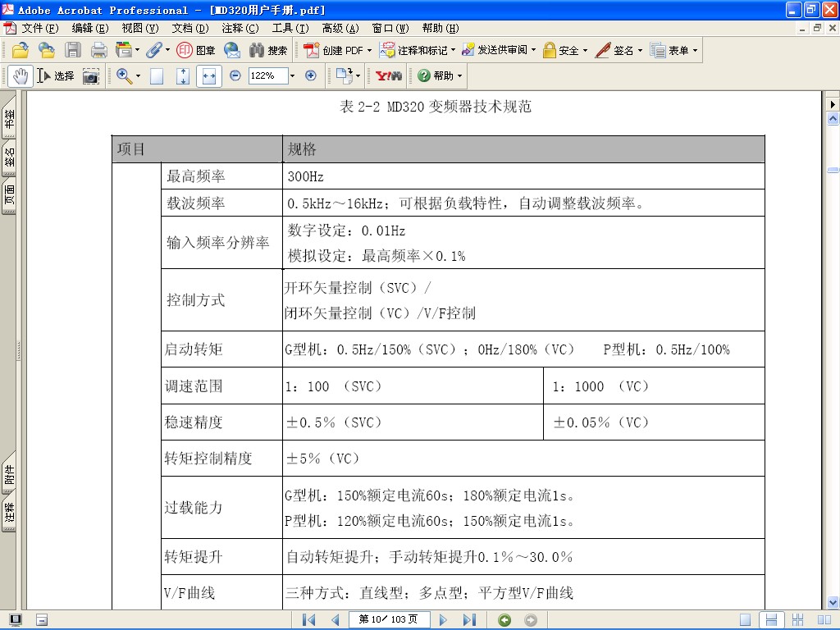Open the 窗口(W) menu

(x=390, y=28)
